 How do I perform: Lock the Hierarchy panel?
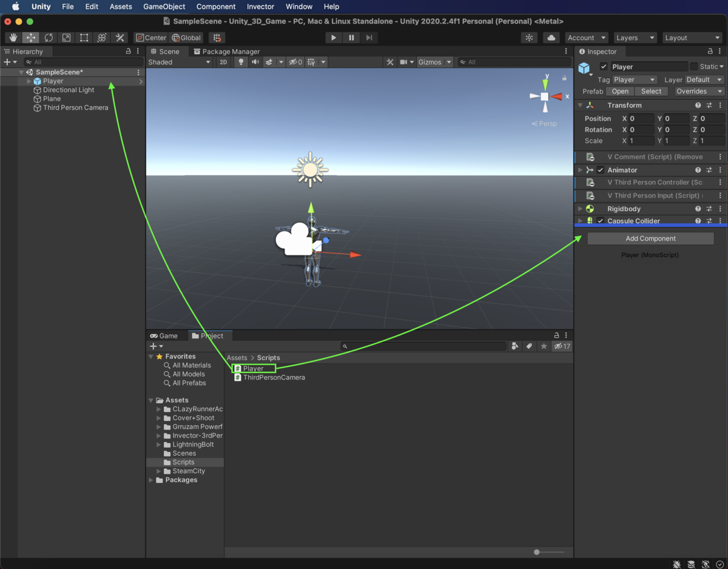(128, 52)
